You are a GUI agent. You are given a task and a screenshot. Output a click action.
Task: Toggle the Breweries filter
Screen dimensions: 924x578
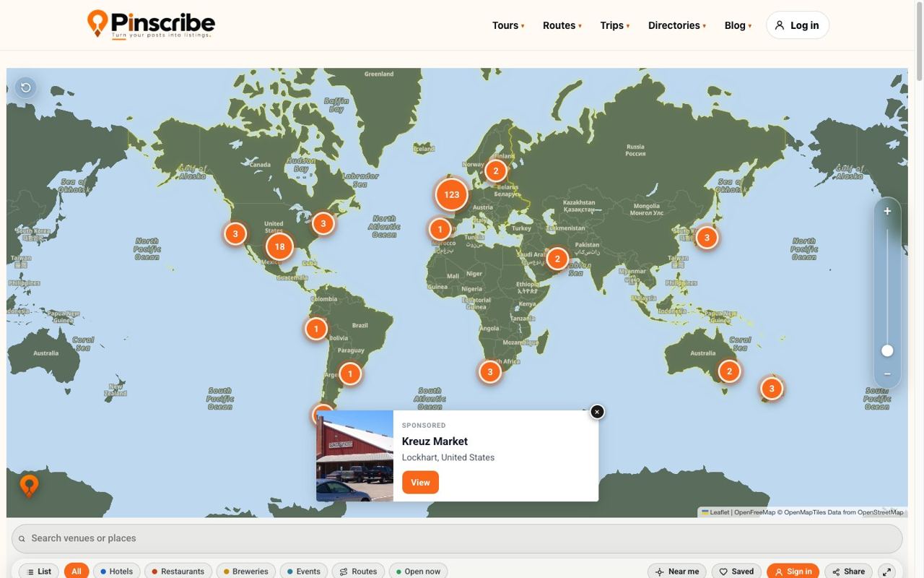(x=245, y=571)
